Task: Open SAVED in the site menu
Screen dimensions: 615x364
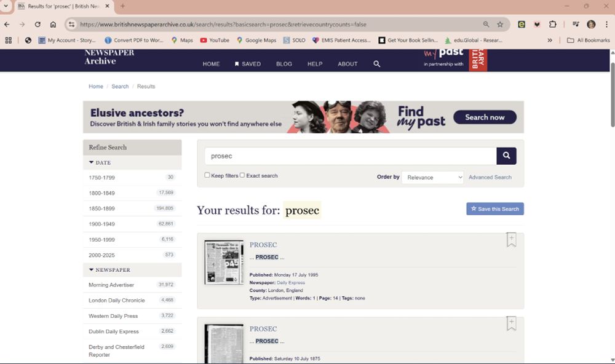Action: pyautogui.click(x=247, y=64)
